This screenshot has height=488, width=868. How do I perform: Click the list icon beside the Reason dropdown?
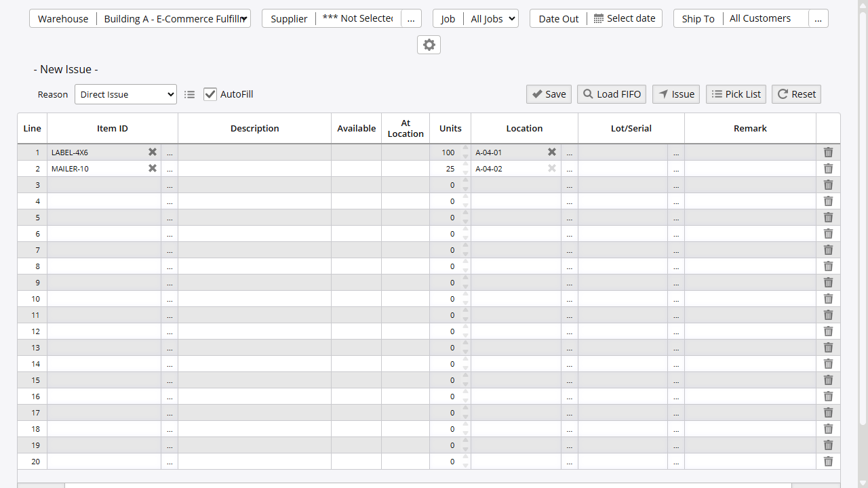click(189, 94)
